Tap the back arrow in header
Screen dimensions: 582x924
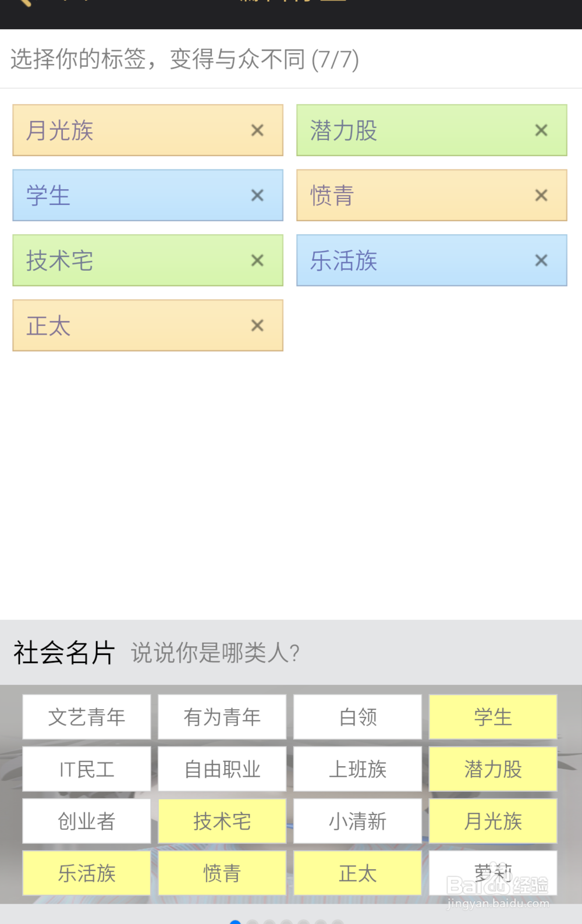23,3
